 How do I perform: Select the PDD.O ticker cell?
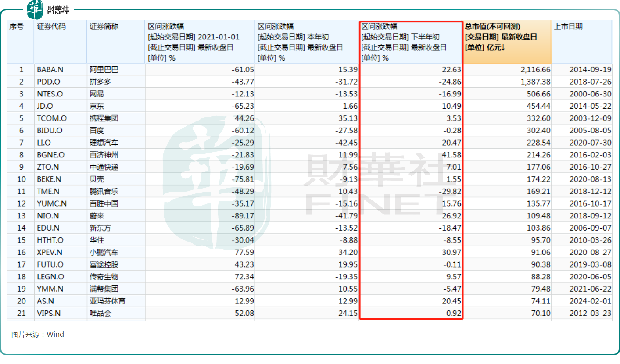61,82
